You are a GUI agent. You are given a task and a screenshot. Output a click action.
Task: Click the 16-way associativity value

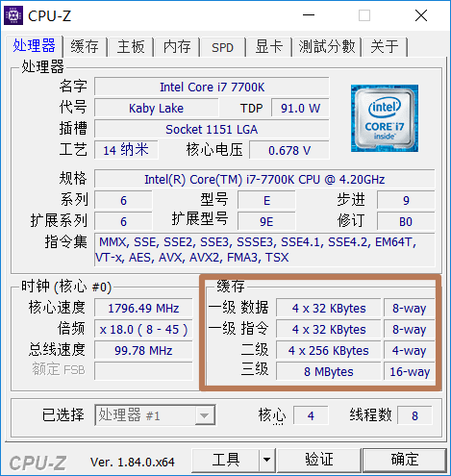410,371
